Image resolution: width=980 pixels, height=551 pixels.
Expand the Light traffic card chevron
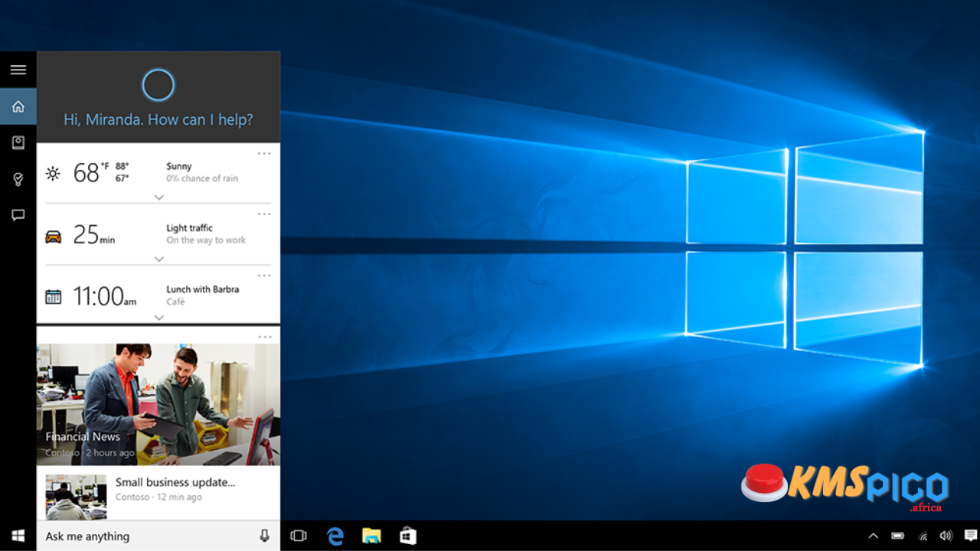coord(159,259)
